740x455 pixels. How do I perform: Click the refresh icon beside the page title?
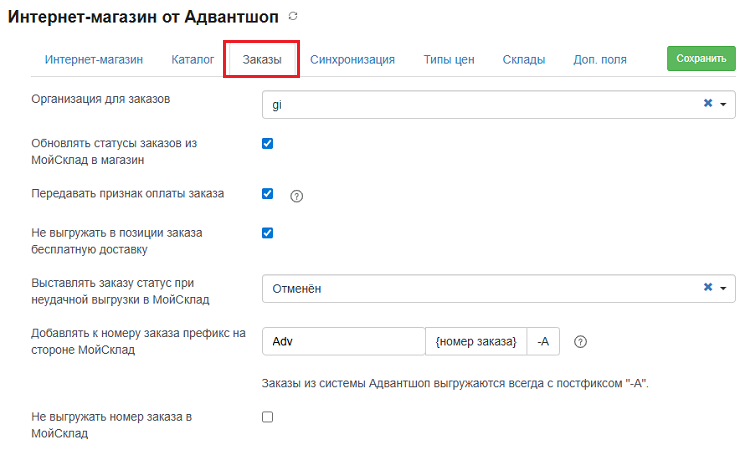pos(293,16)
